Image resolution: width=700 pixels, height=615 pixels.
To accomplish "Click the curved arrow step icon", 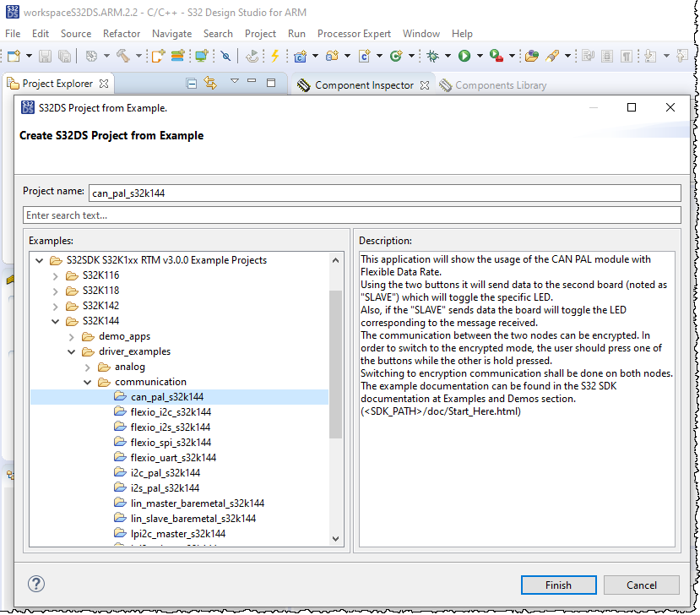I will [252, 56].
